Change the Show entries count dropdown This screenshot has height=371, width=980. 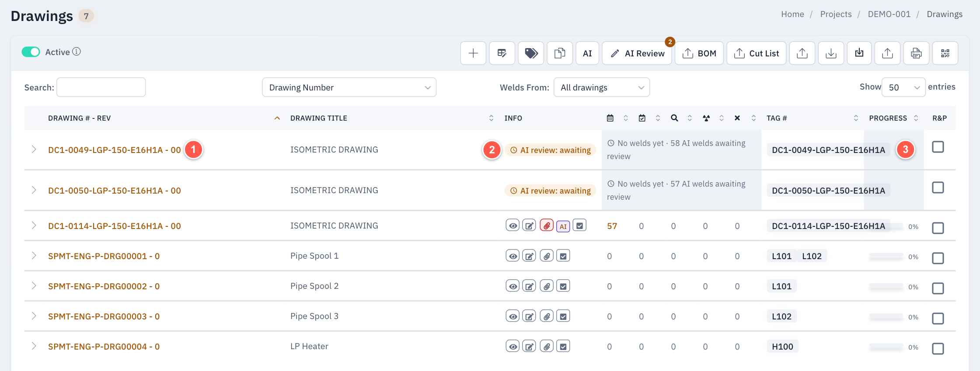coord(903,87)
